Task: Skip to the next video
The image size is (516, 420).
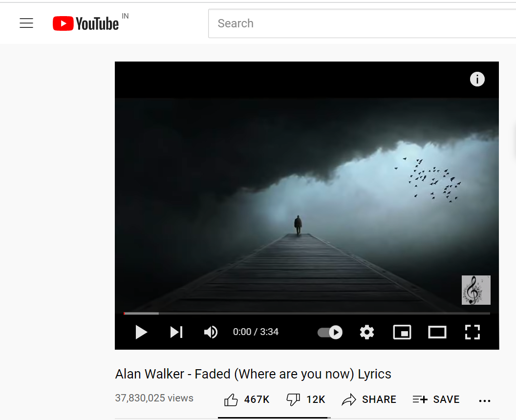Action: (176, 332)
